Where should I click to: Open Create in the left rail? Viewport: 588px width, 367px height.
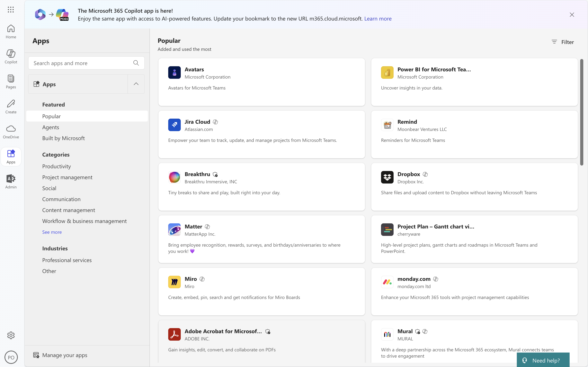coord(11,107)
